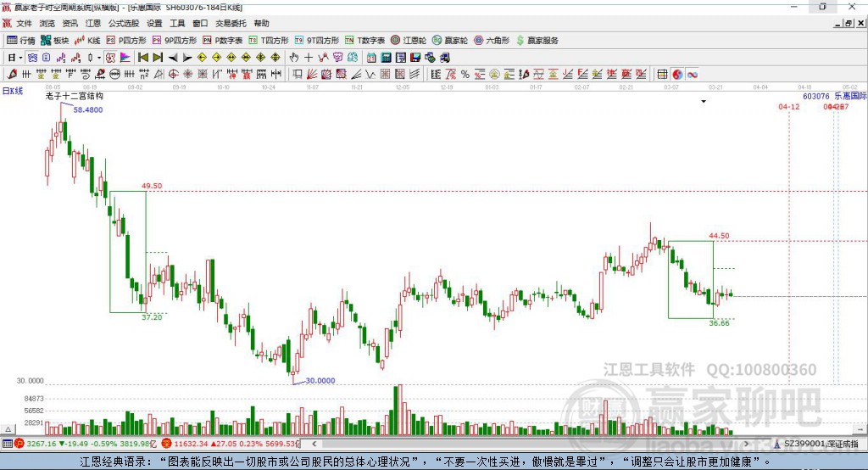This screenshot has width=868, height=470.
Task: Open P数字表 tool
Action: click(x=223, y=41)
